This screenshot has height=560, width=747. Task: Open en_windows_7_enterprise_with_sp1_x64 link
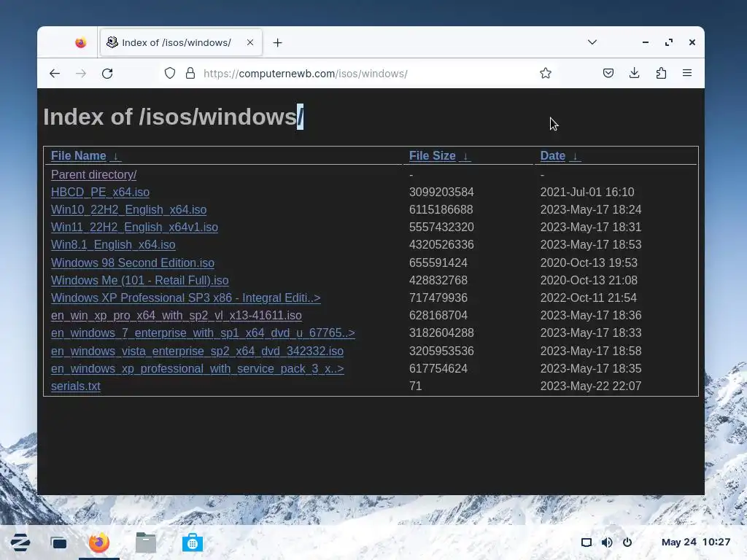pos(203,332)
